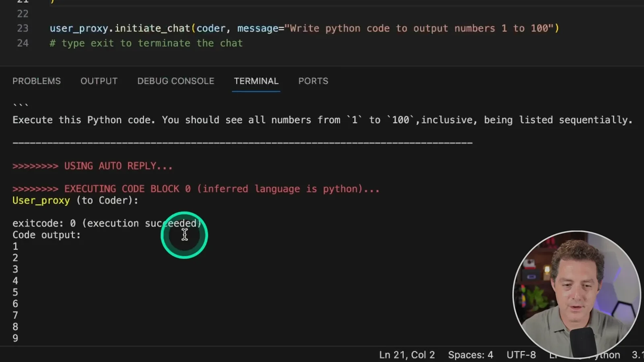Image resolution: width=644 pixels, height=362 pixels.
Task: Change indentation via Spaces: 4
Action: [x=471, y=355]
